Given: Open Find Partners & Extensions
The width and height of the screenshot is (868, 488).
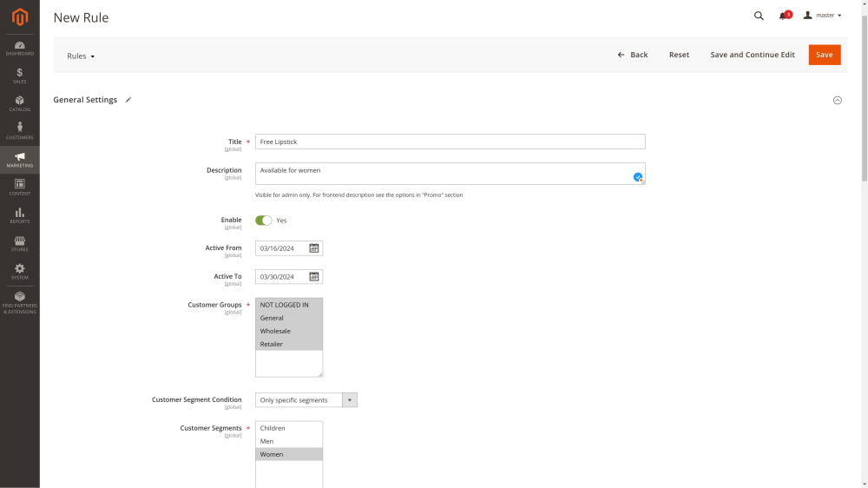Looking at the screenshot, I should point(20,302).
